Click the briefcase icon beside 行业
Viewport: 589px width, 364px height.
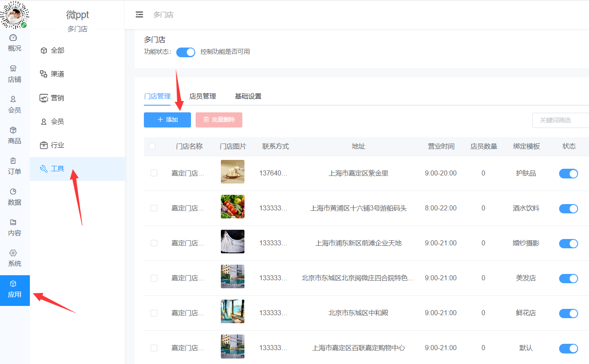tap(44, 145)
